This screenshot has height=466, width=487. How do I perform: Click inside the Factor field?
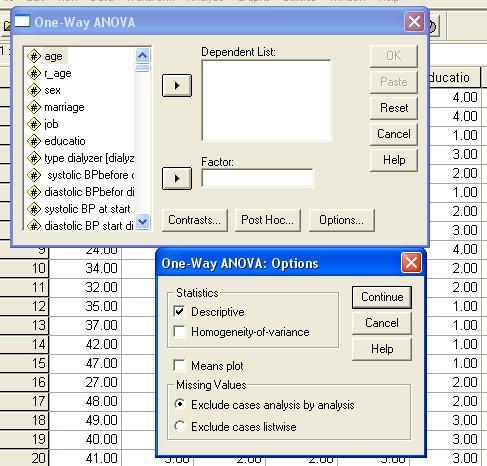point(257,178)
